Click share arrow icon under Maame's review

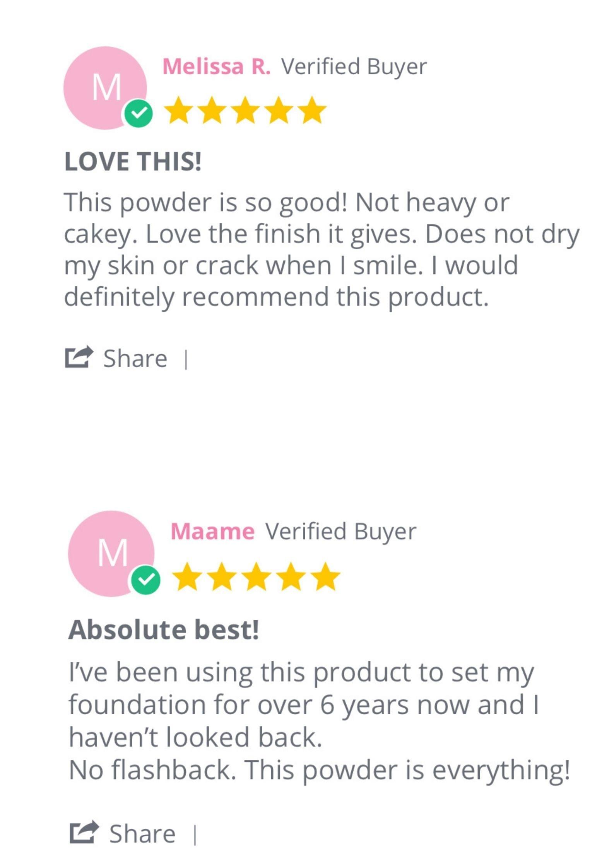click(84, 832)
